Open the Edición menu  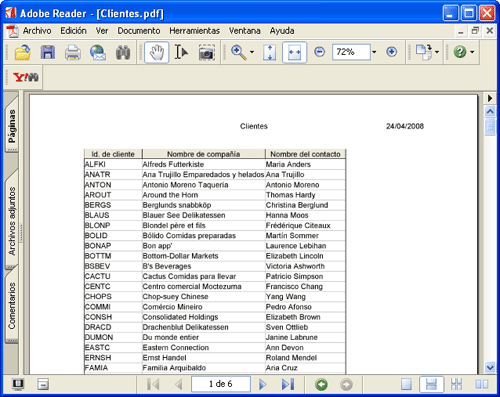pos(73,31)
